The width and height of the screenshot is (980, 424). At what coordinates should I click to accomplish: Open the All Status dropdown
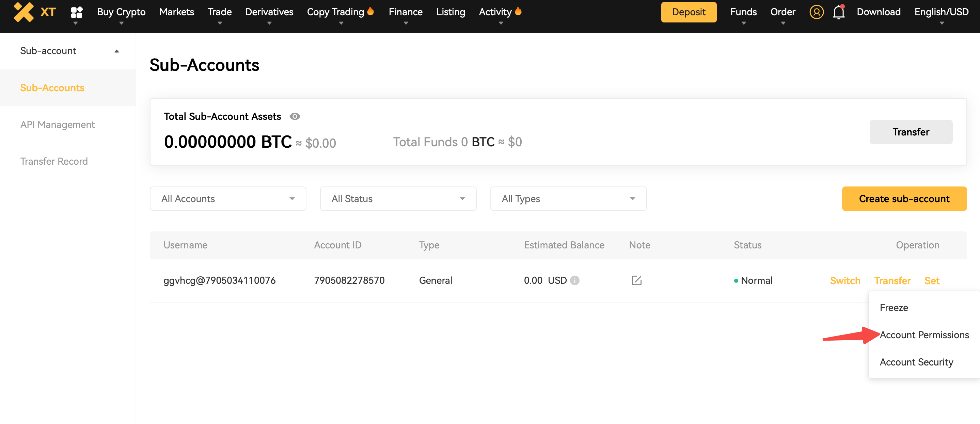(x=398, y=198)
